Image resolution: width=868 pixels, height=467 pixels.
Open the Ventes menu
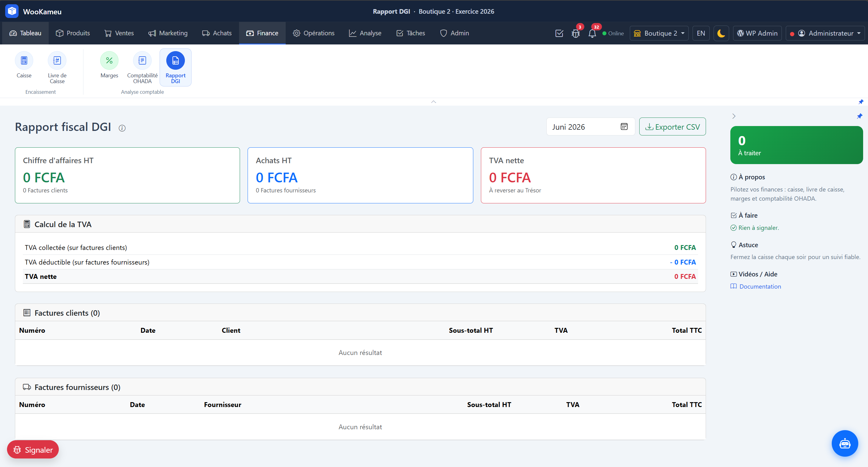pyautogui.click(x=119, y=33)
